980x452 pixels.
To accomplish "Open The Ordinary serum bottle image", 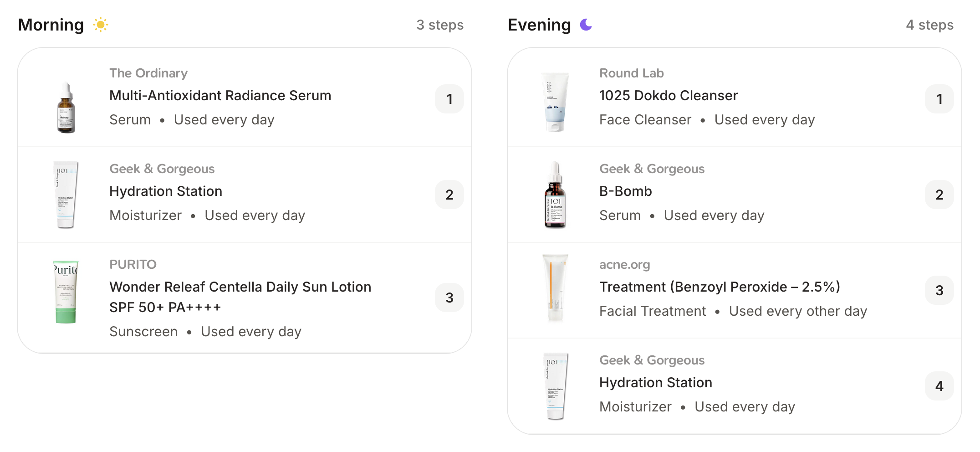I will point(66,108).
